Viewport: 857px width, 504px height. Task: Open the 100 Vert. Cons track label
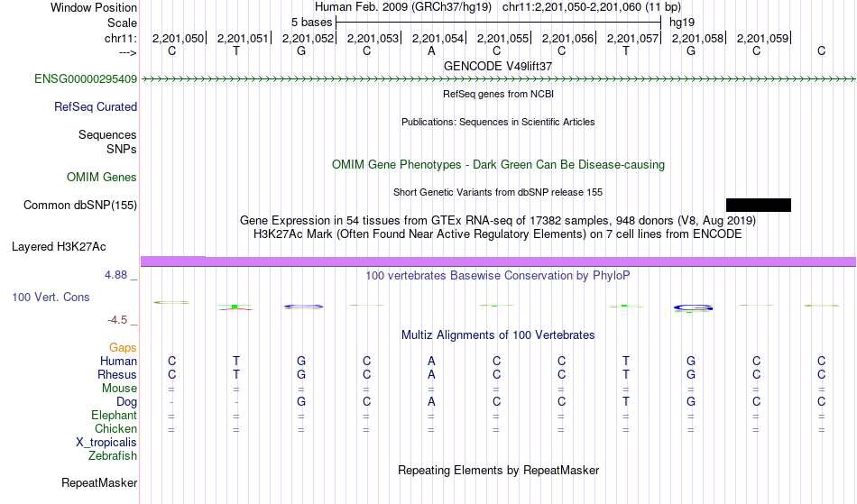(x=51, y=297)
